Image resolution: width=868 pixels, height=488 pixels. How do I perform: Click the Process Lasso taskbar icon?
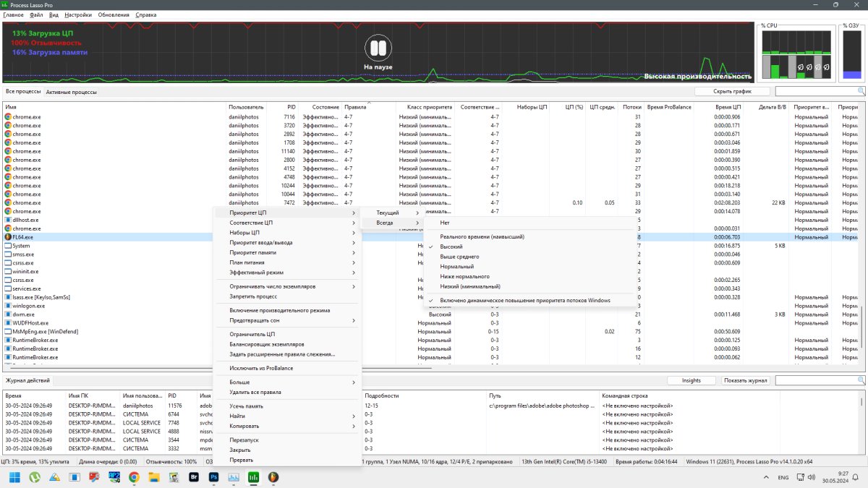[254, 477]
